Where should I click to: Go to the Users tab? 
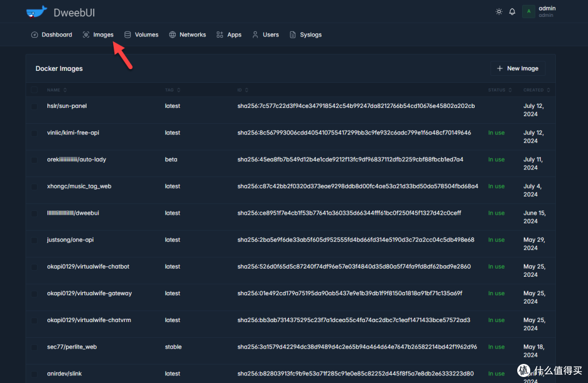coord(265,35)
